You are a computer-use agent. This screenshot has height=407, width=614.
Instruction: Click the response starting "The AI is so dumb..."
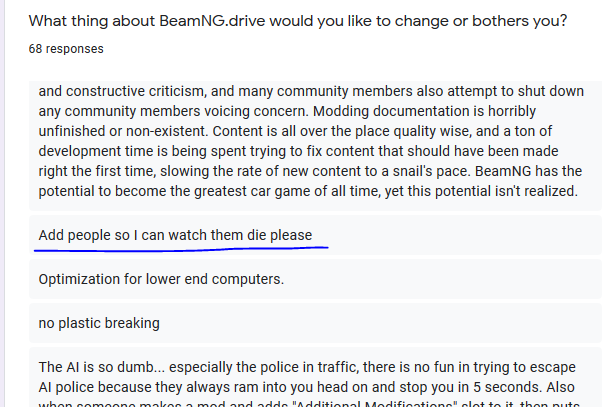(x=300, y=368)
